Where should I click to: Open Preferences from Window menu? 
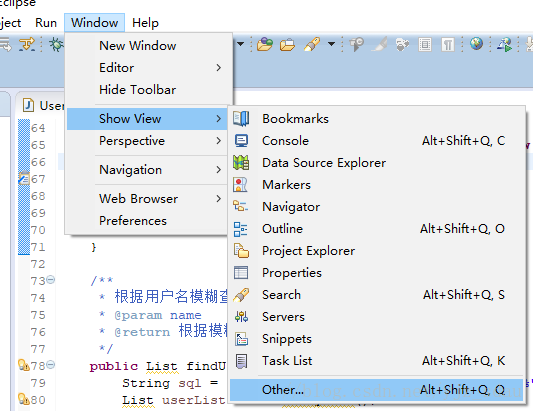click(147, 221)
